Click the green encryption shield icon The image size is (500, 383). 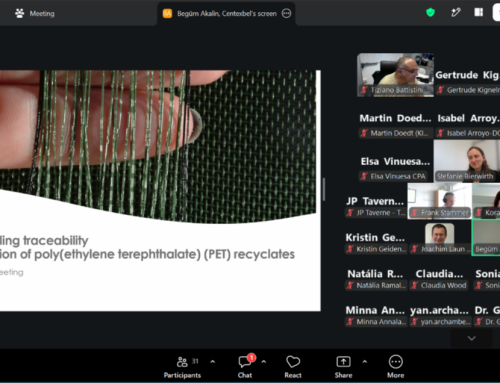431,13
